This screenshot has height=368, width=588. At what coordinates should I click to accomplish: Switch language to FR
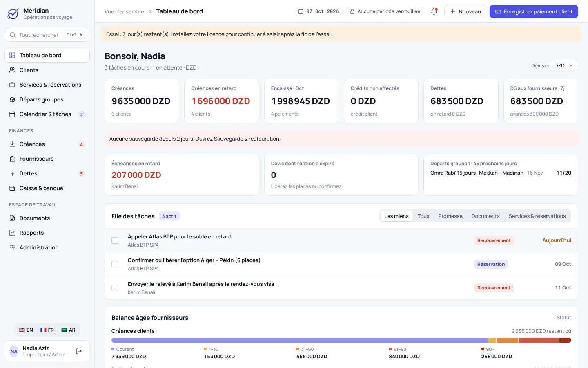coord(47,330)
